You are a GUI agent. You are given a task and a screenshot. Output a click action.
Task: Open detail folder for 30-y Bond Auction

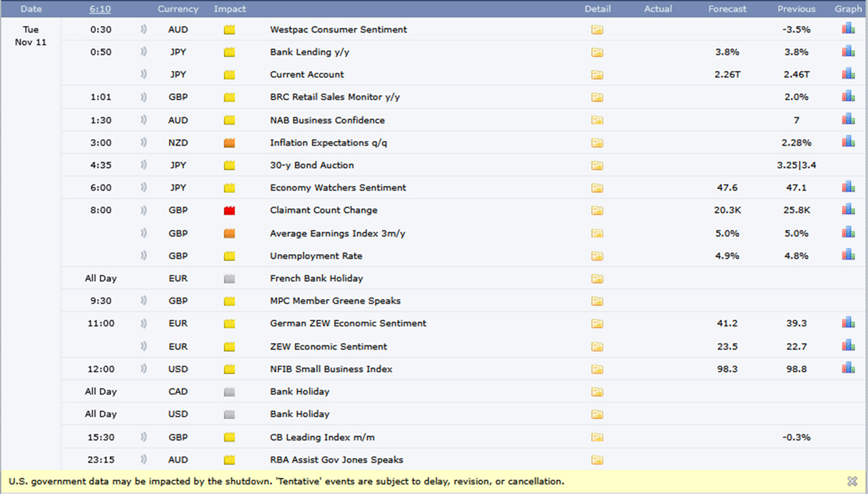597,165
